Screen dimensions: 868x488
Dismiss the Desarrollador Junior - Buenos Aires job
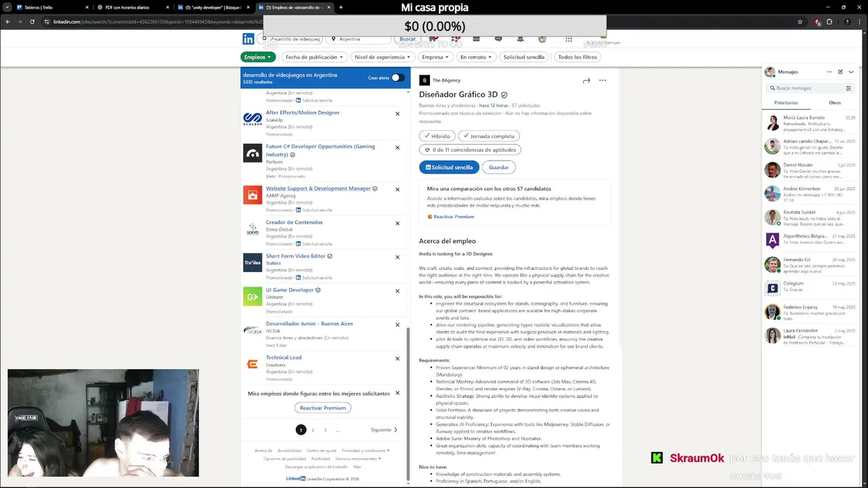397,325
